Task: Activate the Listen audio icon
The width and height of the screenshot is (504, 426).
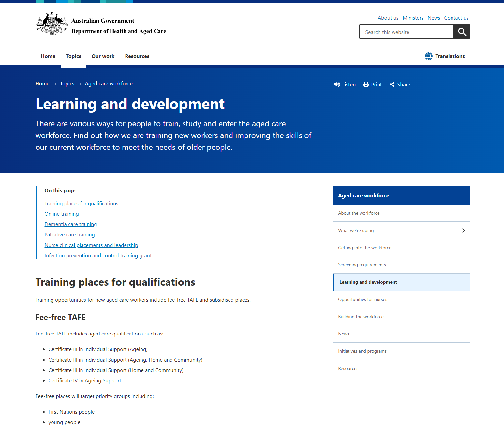Action: [337, 84]
